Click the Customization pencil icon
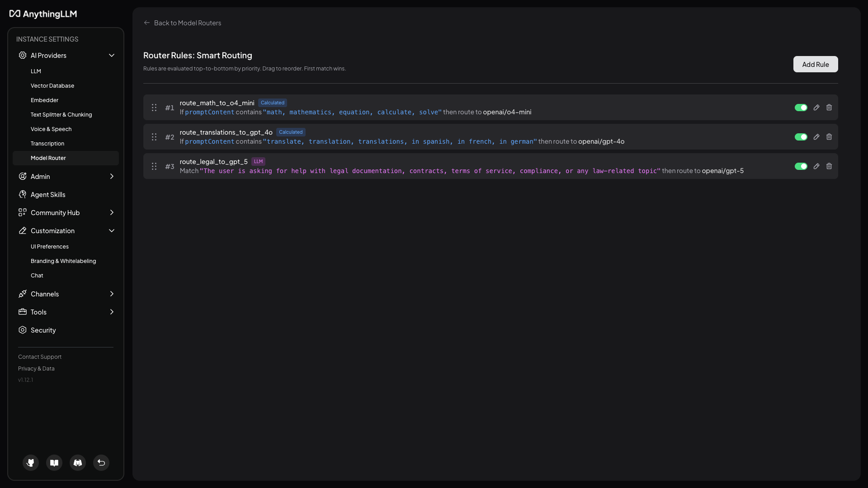 [23, 230]
